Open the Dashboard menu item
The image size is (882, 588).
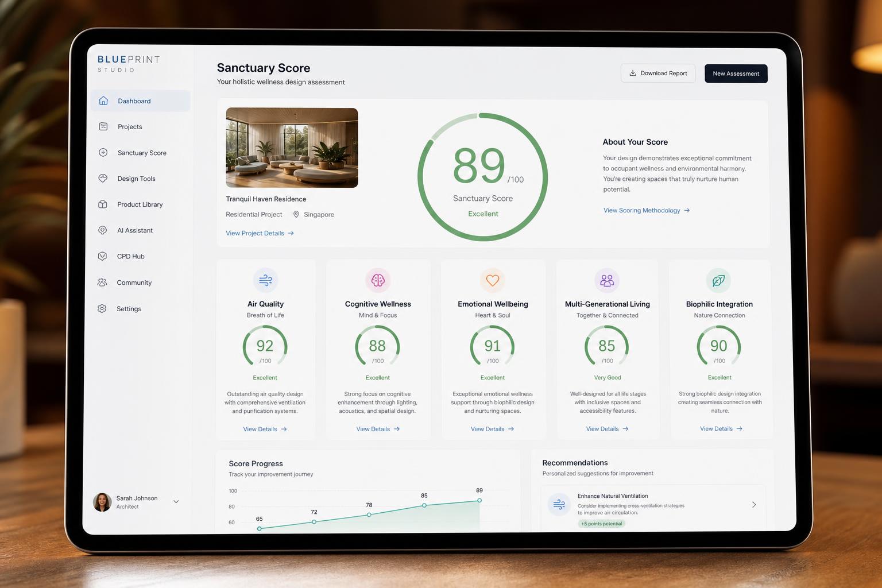pos(141,100)
